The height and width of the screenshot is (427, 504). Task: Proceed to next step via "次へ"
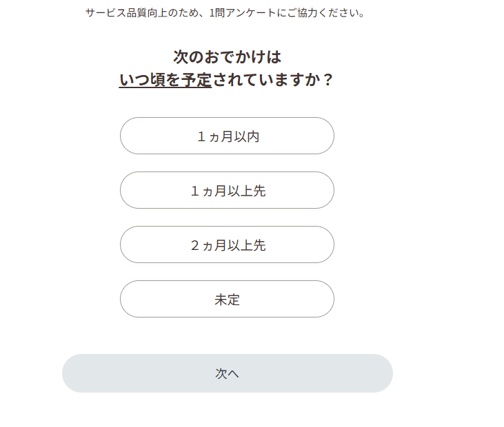[227, 373]
